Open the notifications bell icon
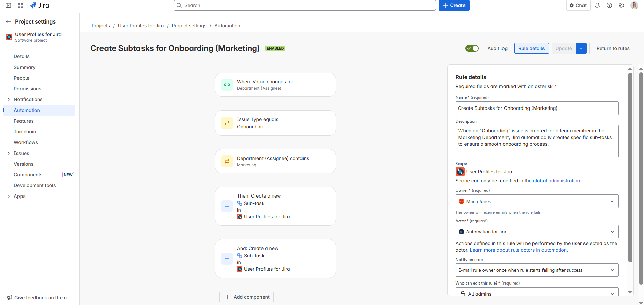The width and height of the screenshot is (644, 305). tap(597, 5)
